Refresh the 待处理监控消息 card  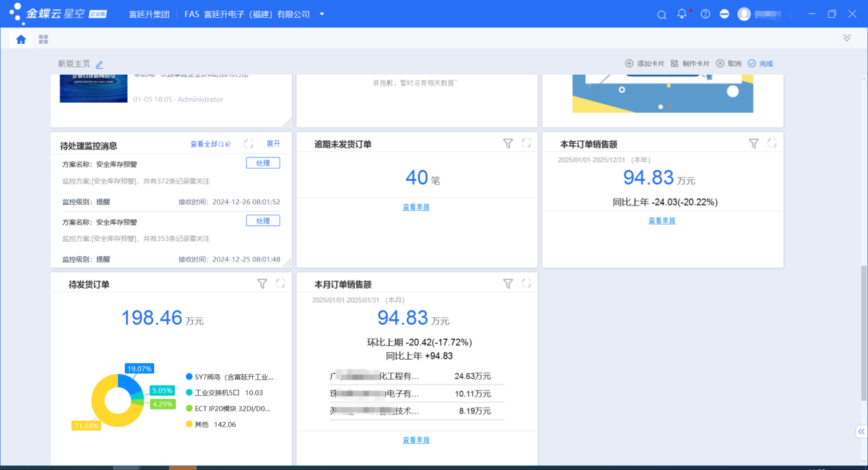click(249, 144)
